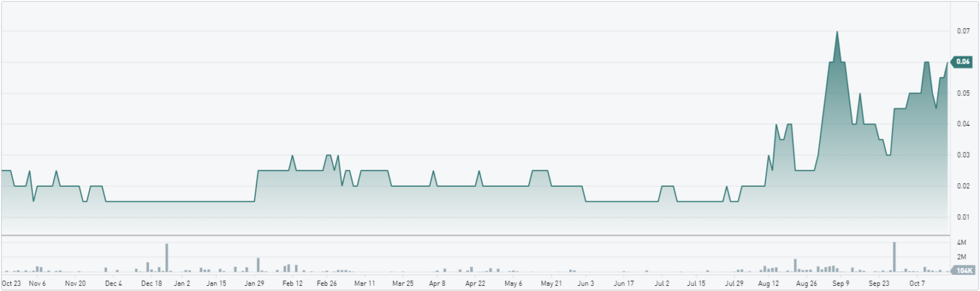Select the Mar 25 date label

click(x=403, y=282)
